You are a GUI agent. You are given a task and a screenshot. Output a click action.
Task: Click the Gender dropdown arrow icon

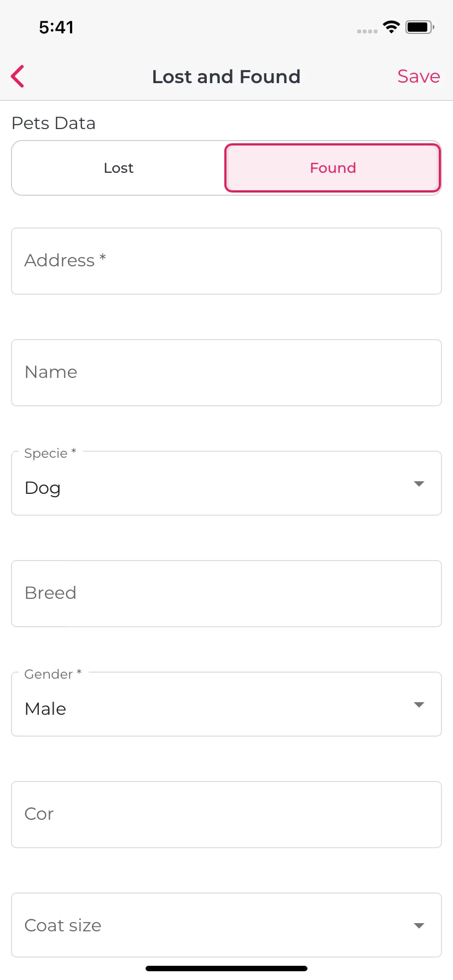pos(419,705)
